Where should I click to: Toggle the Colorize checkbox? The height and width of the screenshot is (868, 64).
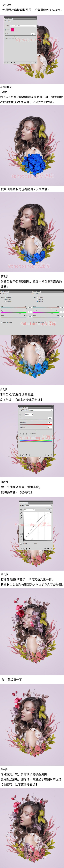(31, 434)
